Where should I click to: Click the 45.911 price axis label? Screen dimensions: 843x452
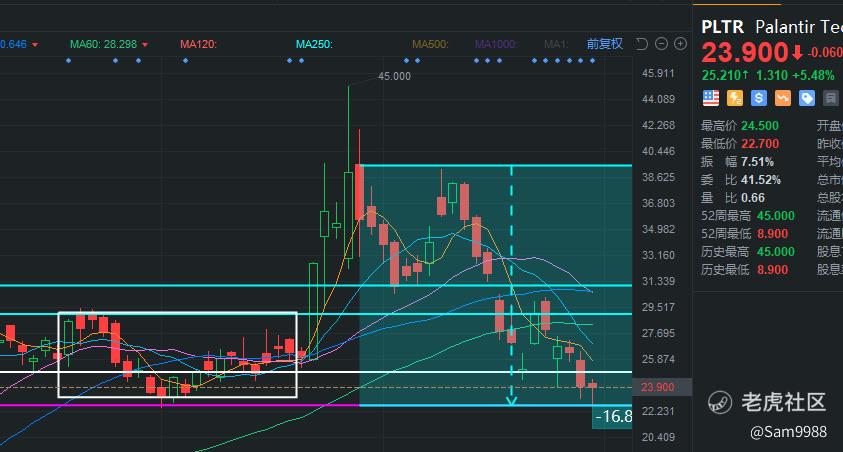click(x=658, y=73)
